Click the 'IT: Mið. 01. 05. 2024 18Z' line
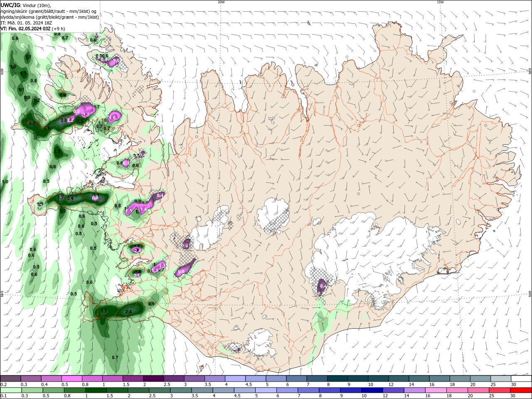Screen dimensions: 532x399 click(25, 23)
